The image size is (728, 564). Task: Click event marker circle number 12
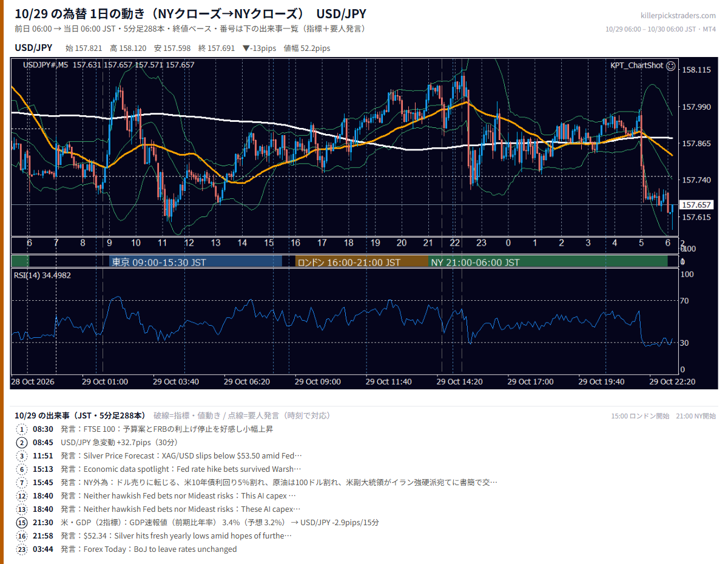click(22, 495)
